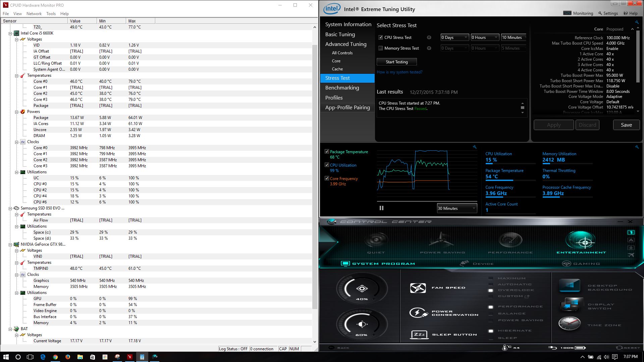
Task: Check the Memory Stress Test checkbox
Action: (x=380, y=48)
